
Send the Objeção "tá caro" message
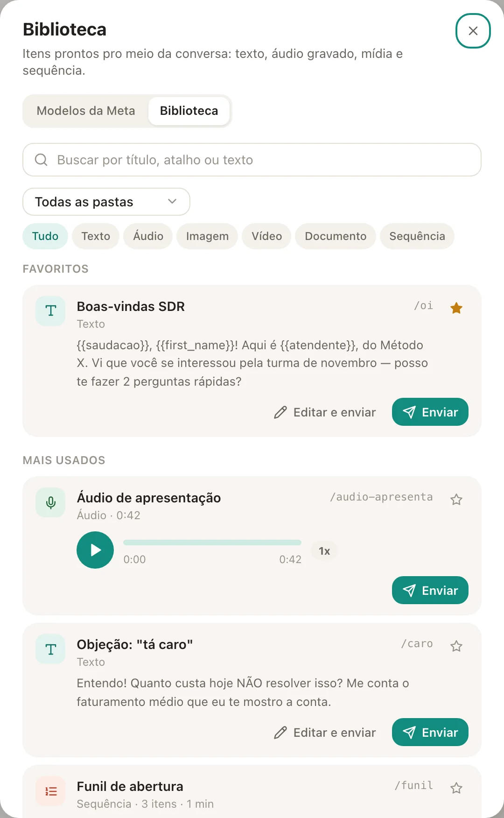coord(430,732)
